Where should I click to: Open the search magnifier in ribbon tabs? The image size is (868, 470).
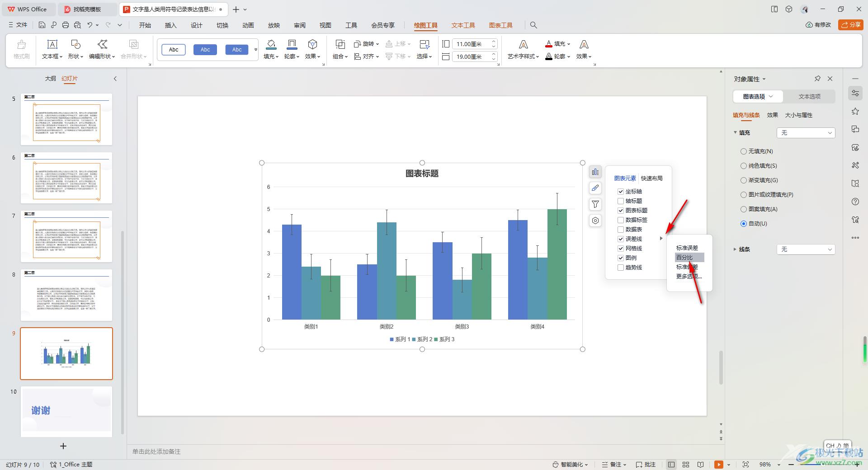coord(533,25)
